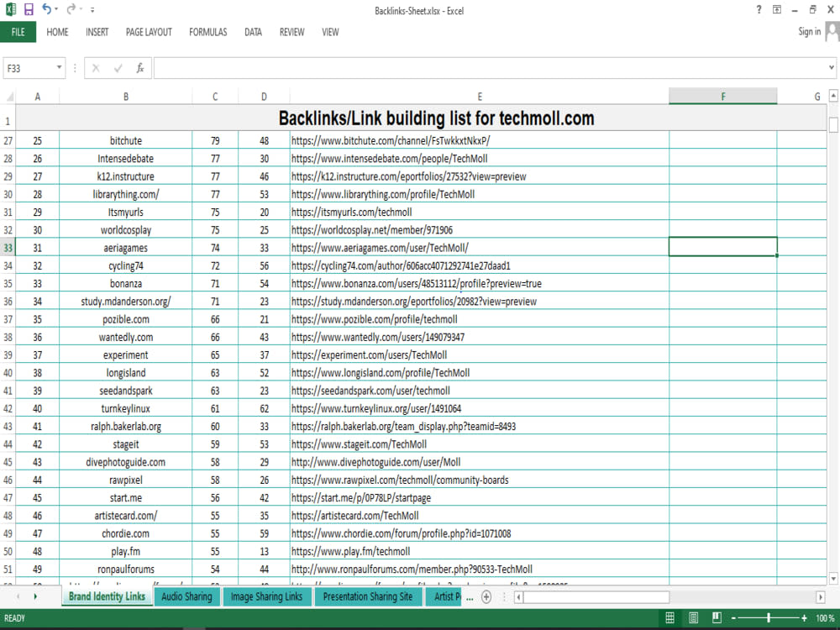Click the Excel application icon

tap(10, 9)
